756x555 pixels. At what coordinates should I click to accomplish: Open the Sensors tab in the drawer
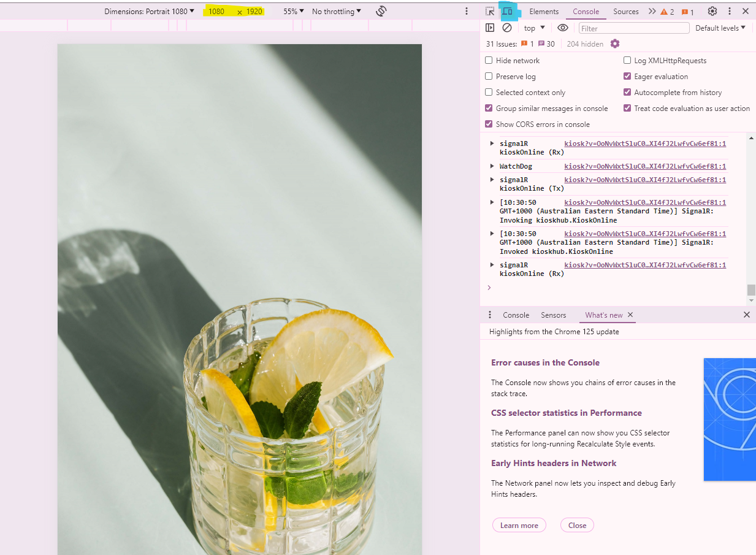pos(553,315)
